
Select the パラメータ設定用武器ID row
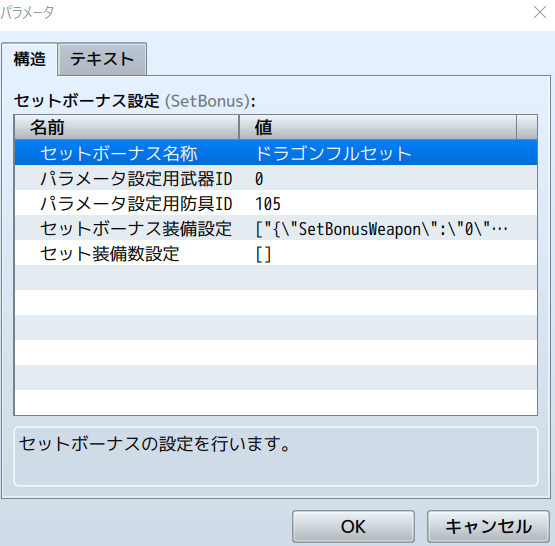(276, 178)
